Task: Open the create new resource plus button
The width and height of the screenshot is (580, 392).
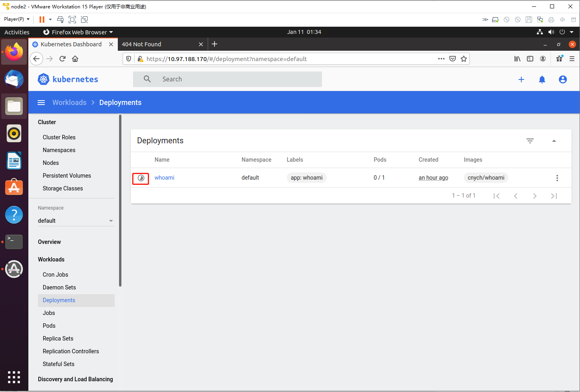Action: coord(521,79)
